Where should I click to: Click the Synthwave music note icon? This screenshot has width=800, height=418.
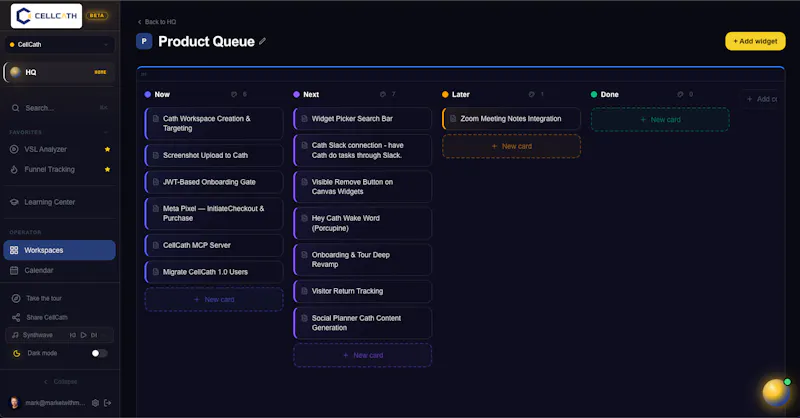(15, 335)
